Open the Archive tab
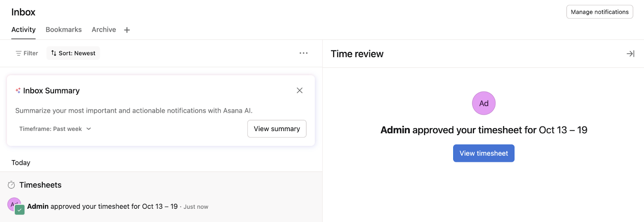Image resolution: width=644 pixels, height=222 pixels. tap(104, 30)
